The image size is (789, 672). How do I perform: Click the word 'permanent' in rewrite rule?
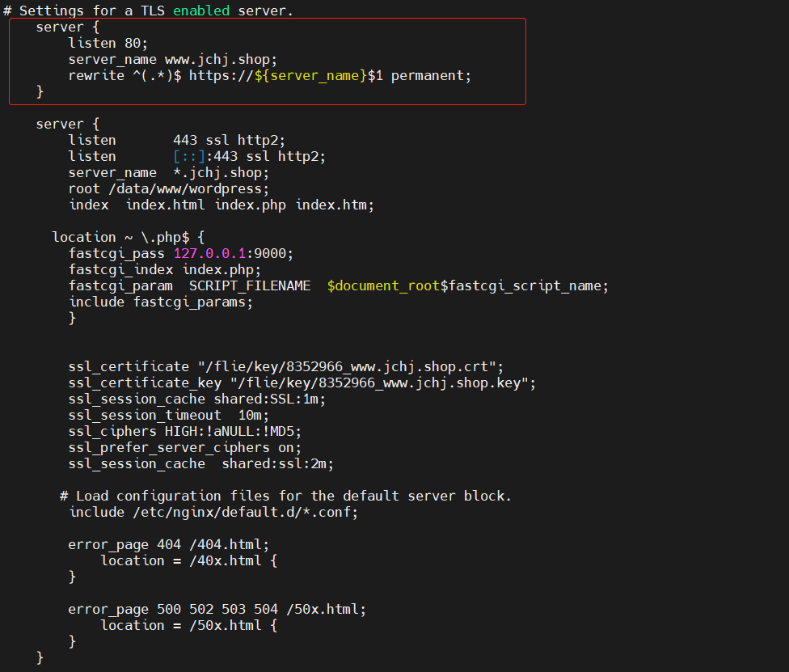(427, 75)
